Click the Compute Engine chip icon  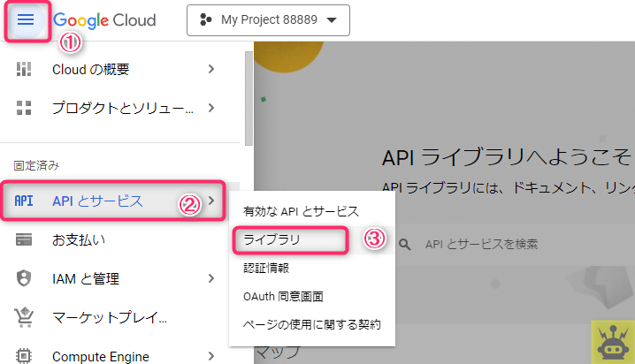pos(24,356)
